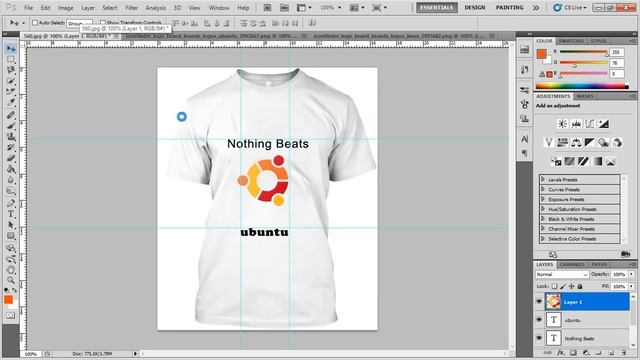Open the Fill slider dropdown arrow
The height and width of the screenshot is (360, 640).
tap(631, 287)
